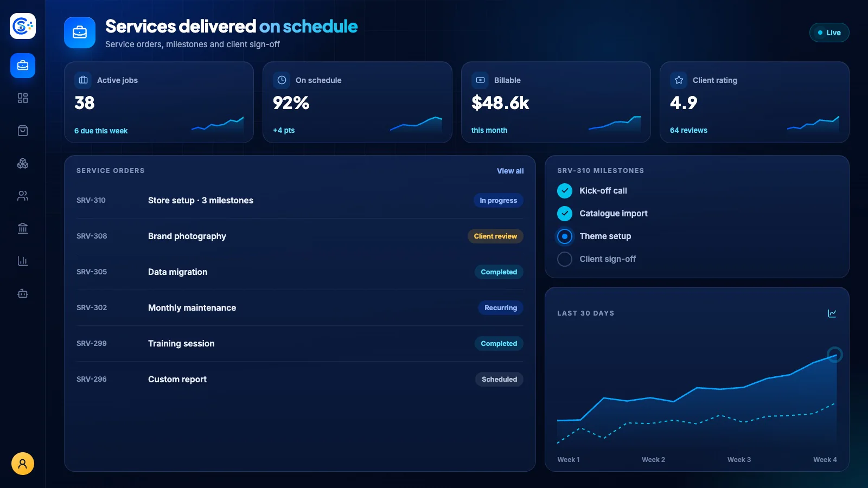Select the Brand photography order
This screenshot has height=488, width=868.
[300, 236]
